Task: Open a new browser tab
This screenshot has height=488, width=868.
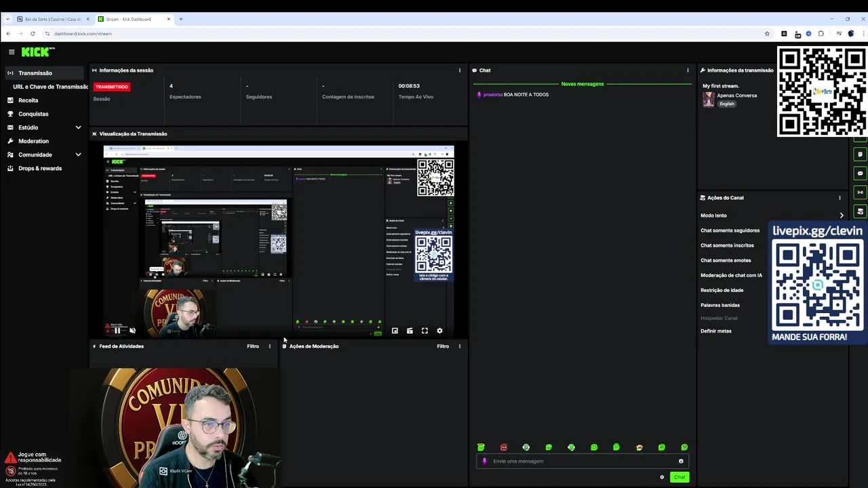Action: 181,19
